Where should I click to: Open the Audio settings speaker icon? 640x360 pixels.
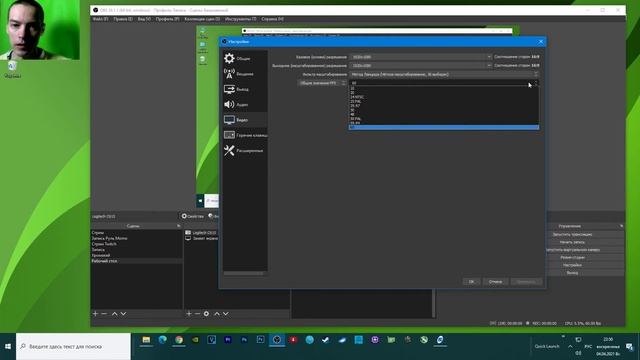click(x=229, y=104)
